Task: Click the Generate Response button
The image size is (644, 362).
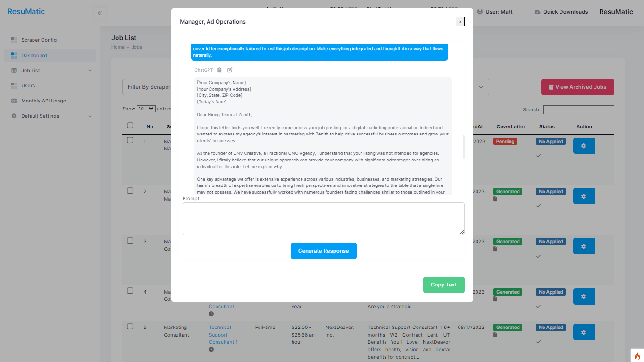Action: pos(323,251)
